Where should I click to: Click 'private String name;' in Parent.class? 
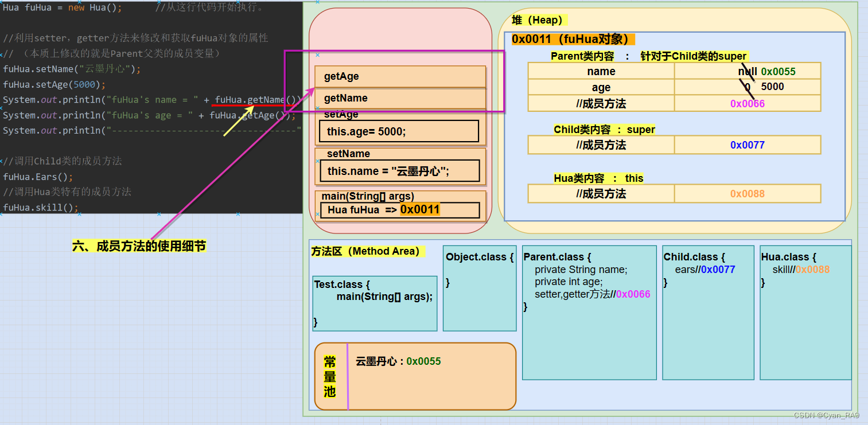[x=581, y=270]
